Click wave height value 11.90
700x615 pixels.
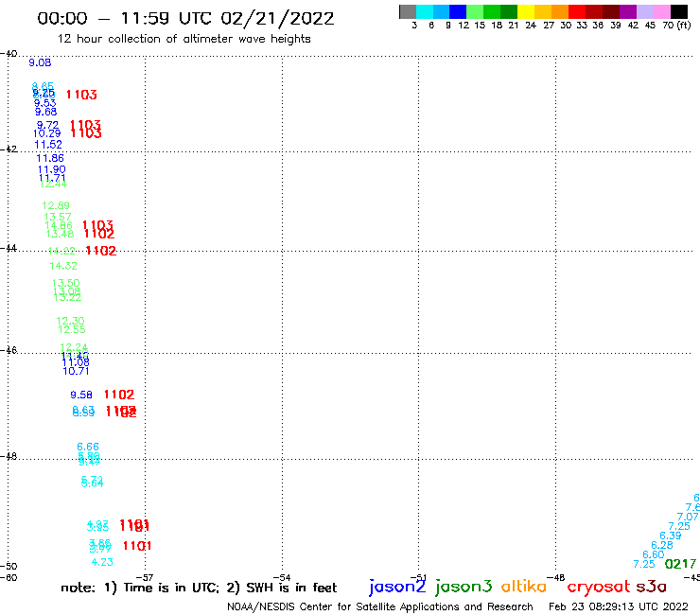click(52, 169)
